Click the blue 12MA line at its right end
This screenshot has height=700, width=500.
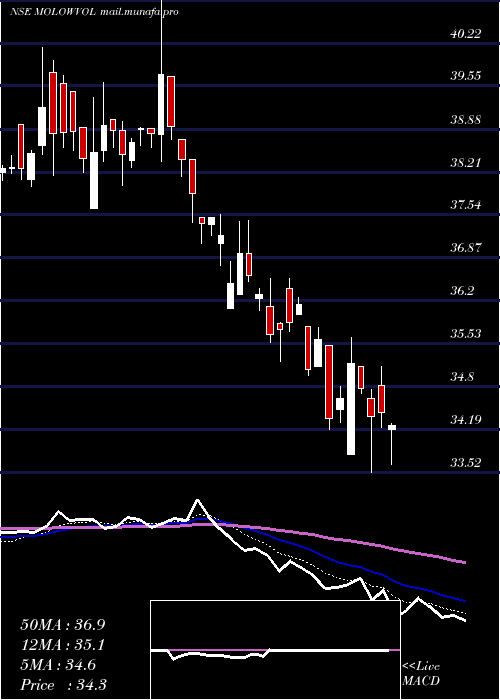(x=463, y=600)
